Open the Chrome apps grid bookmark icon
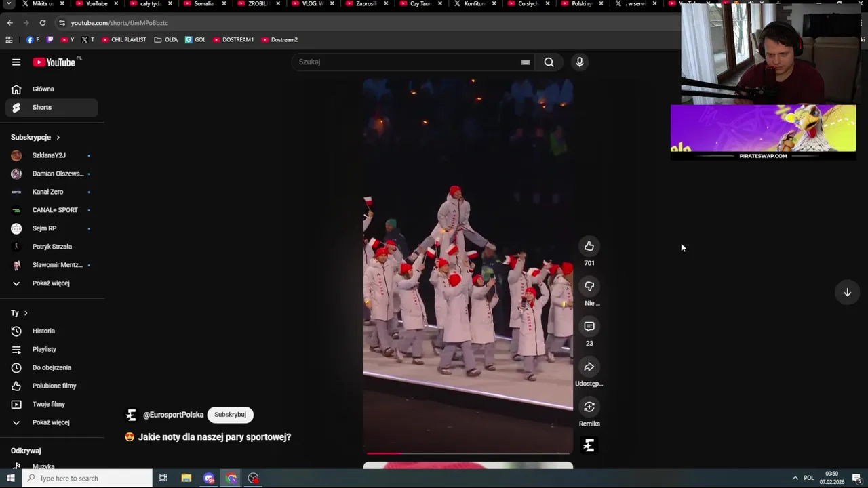The height and width of the screenshot is (488, 868). [9, 39]
